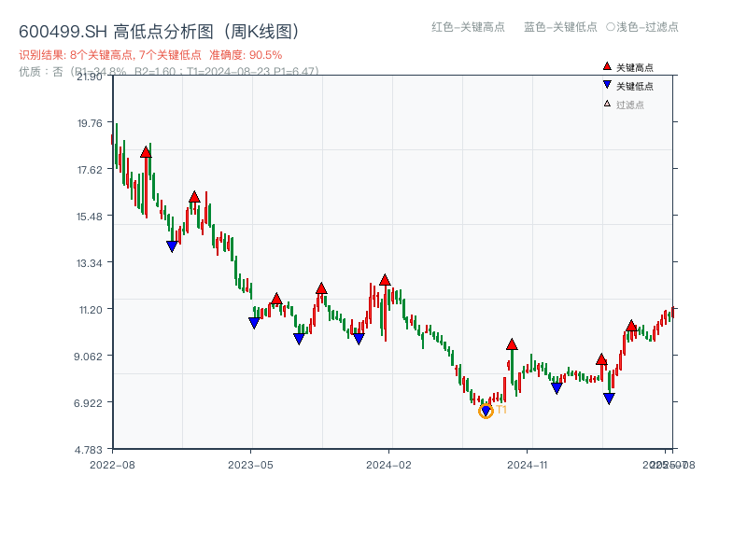This screenshot has height=560, width=747.
Task: Select the blue 关键低点 triangle icon in chart legend
Action: coord(605,84)
